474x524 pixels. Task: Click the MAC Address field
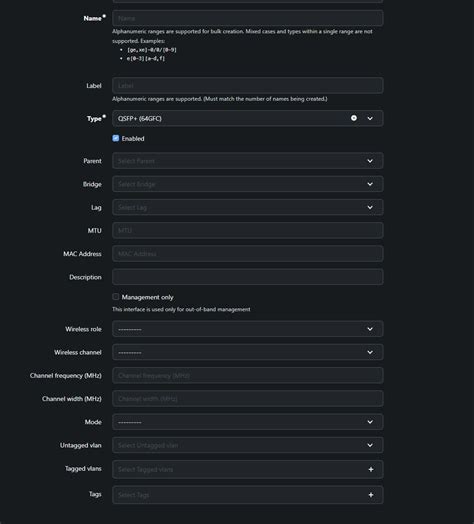248,254
